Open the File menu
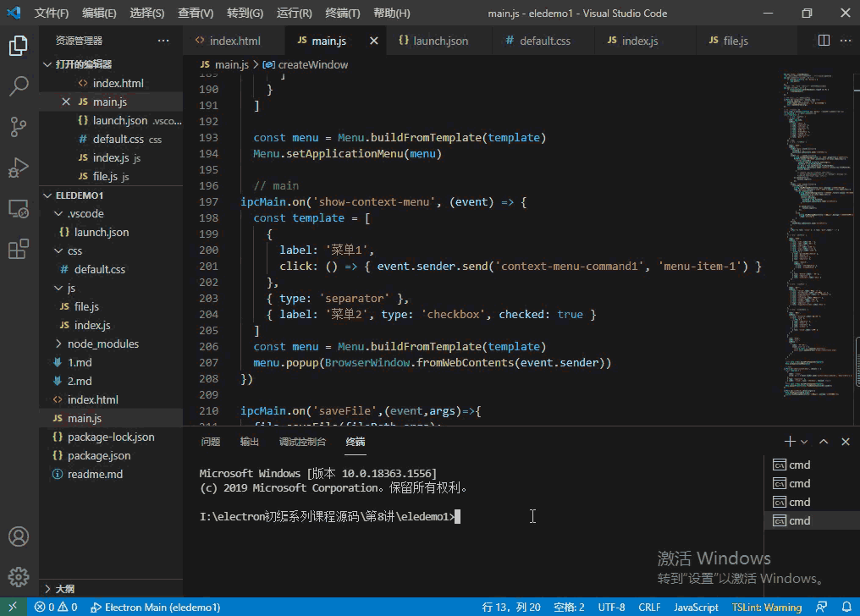This screenshot has height=616, width=860. (52, 13)
